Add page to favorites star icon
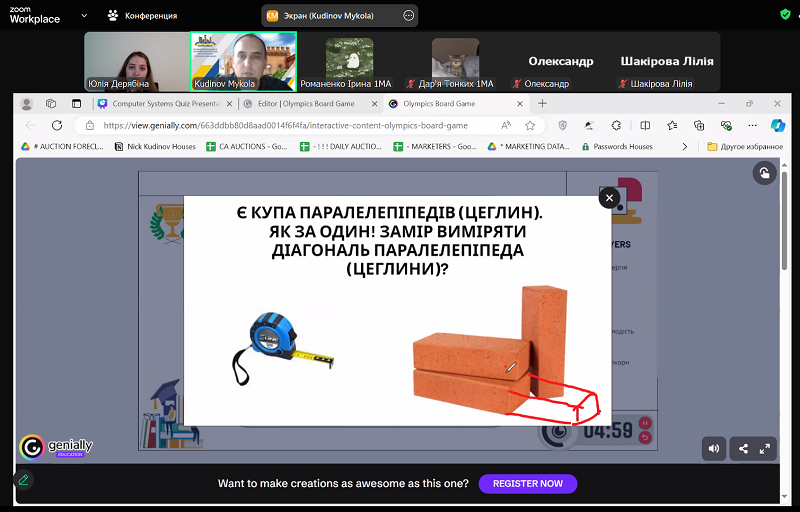800x512 pixels. tap(530, 125)
